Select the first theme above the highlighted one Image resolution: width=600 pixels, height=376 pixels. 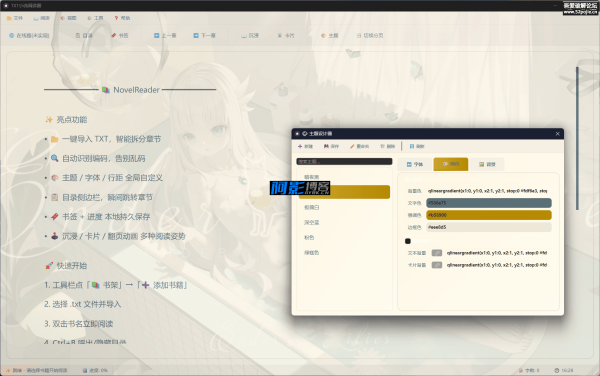344,177
